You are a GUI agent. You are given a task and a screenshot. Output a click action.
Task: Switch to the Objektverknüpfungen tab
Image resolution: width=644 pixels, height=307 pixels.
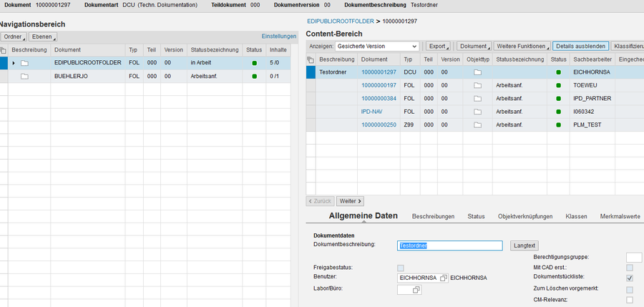pos(525,216)
